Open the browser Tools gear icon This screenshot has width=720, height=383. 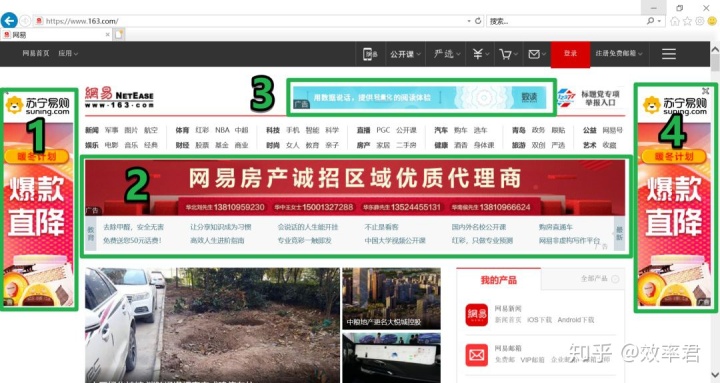point(699,21)
